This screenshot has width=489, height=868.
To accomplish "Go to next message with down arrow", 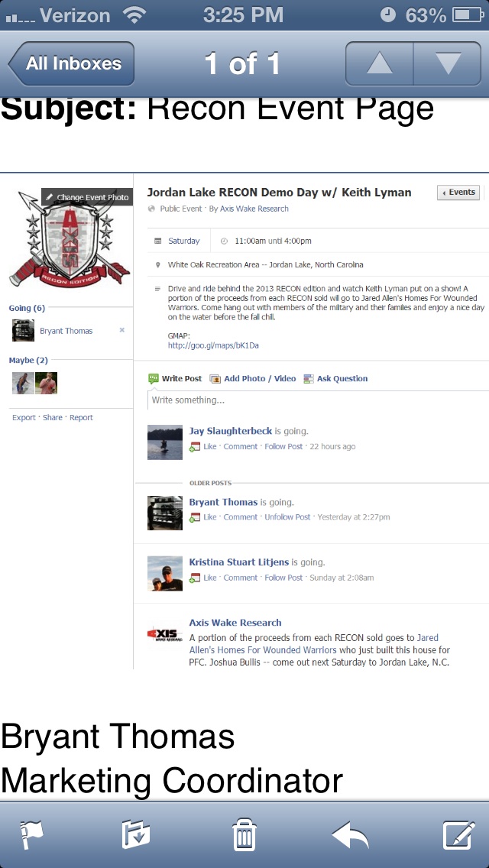I will [448, 63].
